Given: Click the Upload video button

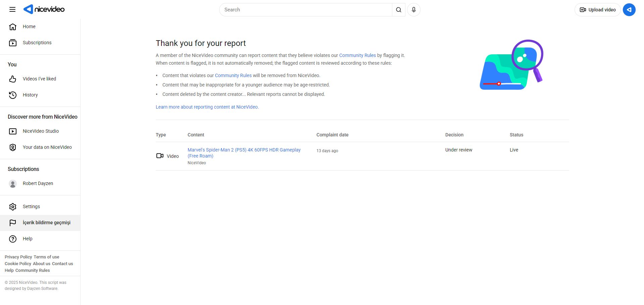Looking at the screenshot, I should pos(597,10).
